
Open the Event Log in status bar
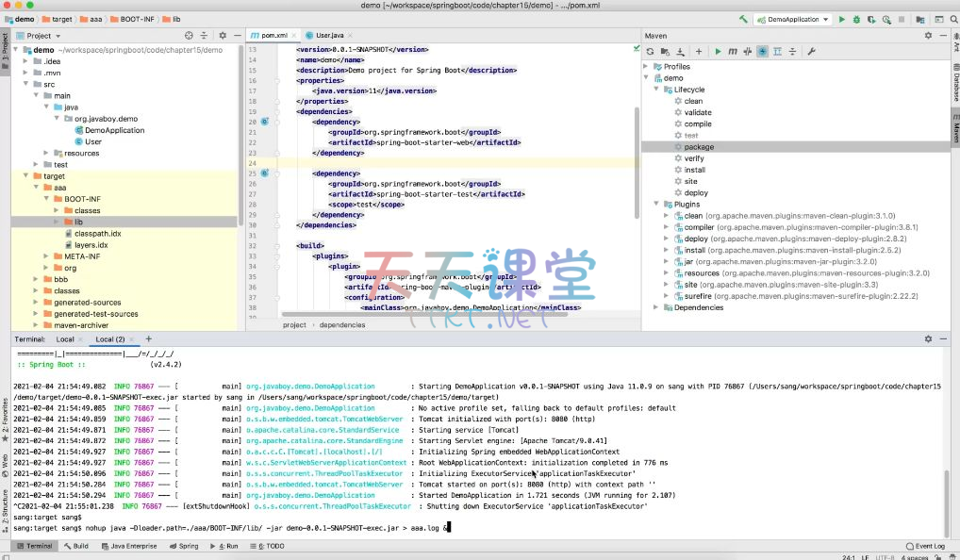pyautogui.click(x=925, y=546)
